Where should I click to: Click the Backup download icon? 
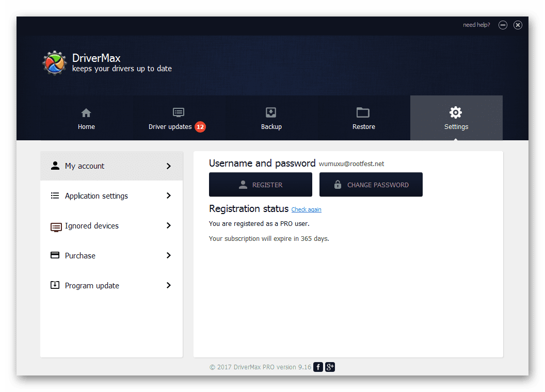[271, 112]
